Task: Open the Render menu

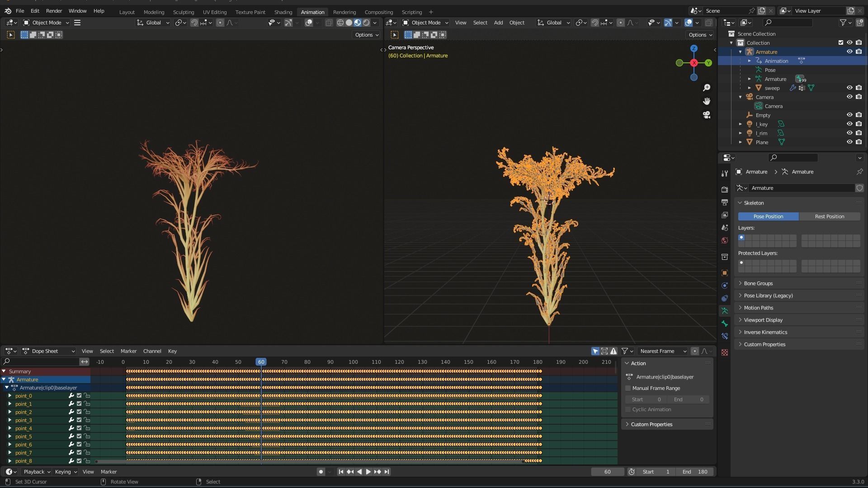Action: point(54,11)
